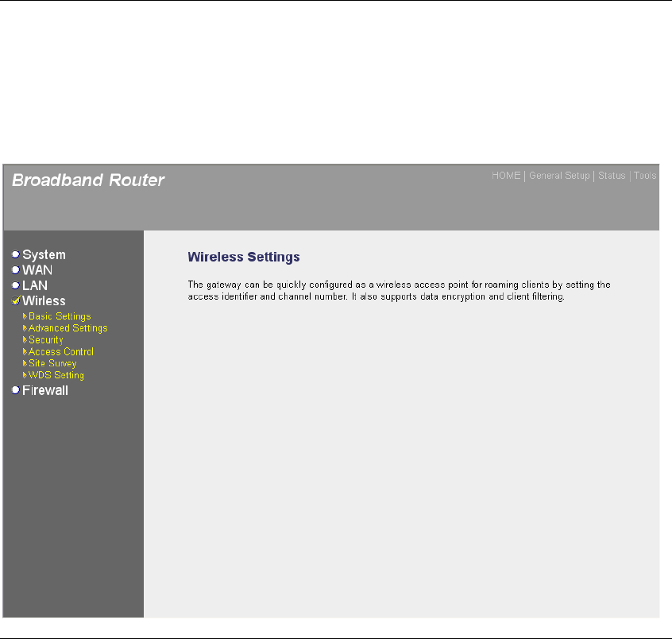Open Basic Settings under Wireless

pos(60,316)
